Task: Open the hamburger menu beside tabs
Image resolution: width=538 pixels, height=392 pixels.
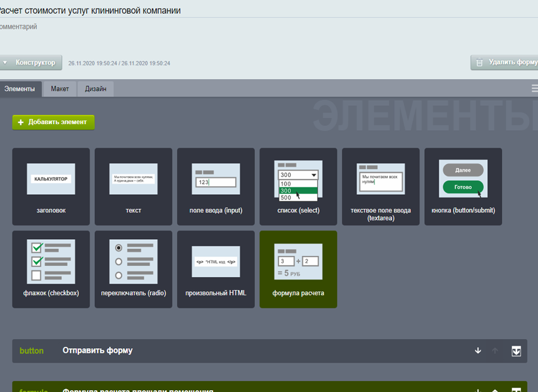Action: click(x=534, y=89)
